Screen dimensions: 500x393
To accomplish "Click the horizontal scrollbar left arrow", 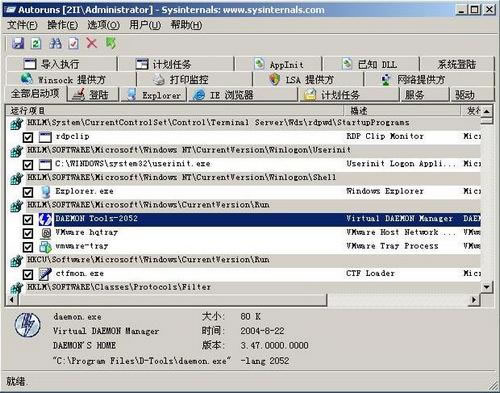I will point(12,300).
